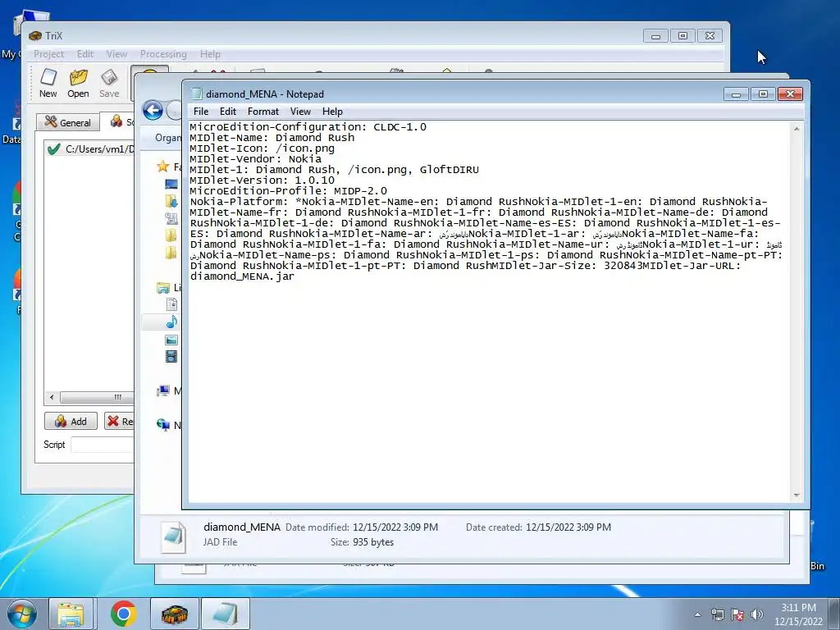Click the TriX title bar icon
The image size is (840, 630).
click(x=34, y=35)
